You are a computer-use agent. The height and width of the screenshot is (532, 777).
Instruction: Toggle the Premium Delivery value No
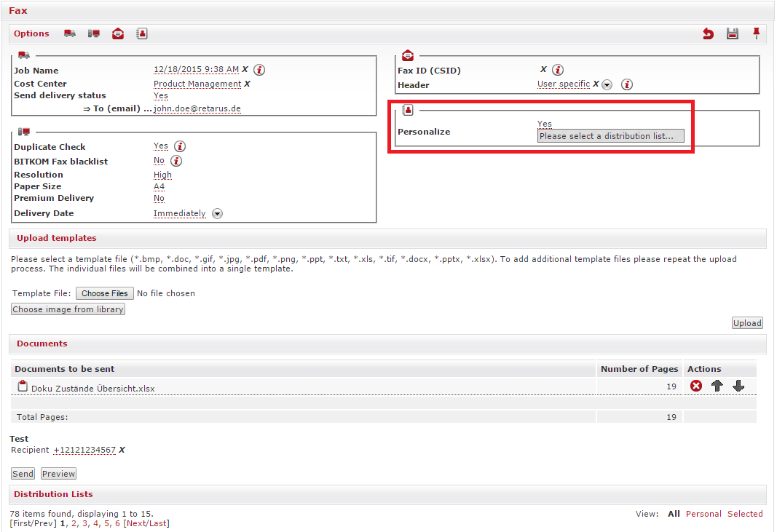pyautogui.click(x=159, y=198)
